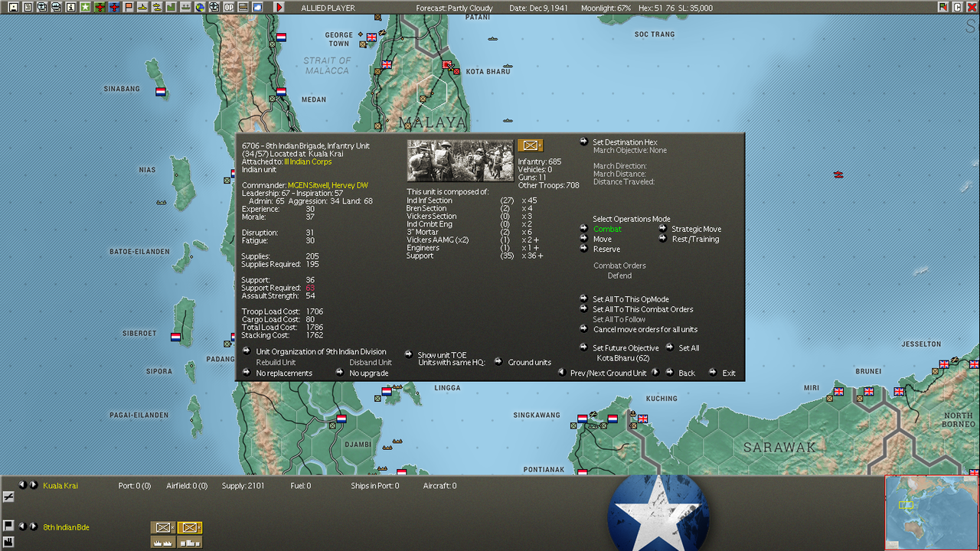Viewport: 980px width, 551px height.
Task: Open the document list icon in top toolbar
Action: point(28,8)
